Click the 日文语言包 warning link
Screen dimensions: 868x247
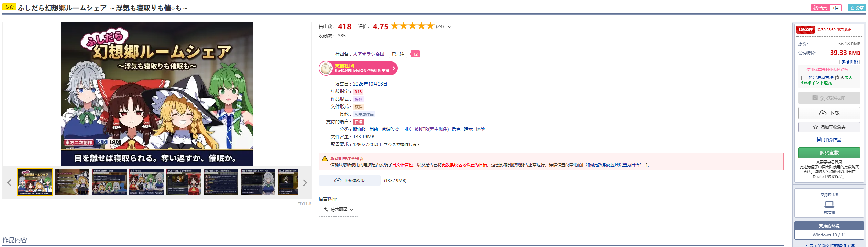403,165
